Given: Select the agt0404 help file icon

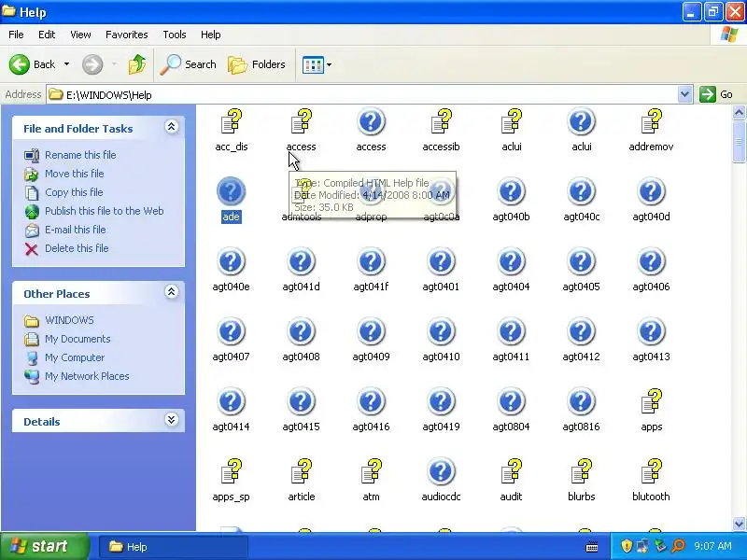Looking at the screenshot, I should (511, 261).
